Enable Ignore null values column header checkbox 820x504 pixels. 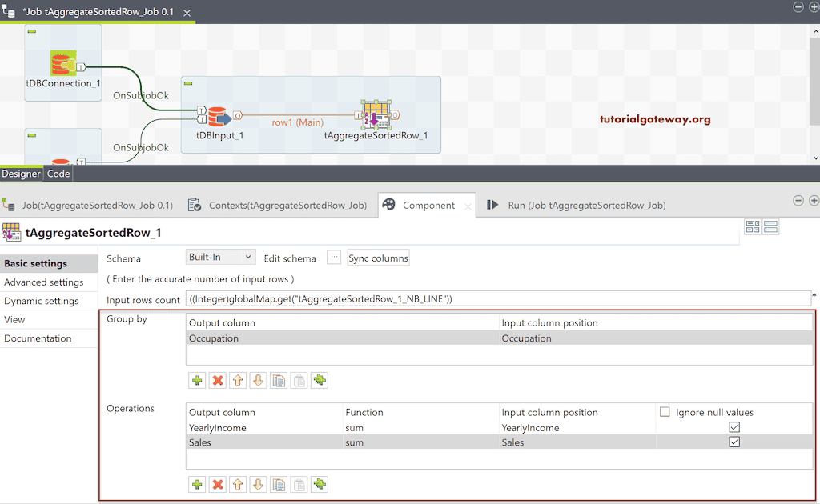pyautogui.click(x=663, y=411)
